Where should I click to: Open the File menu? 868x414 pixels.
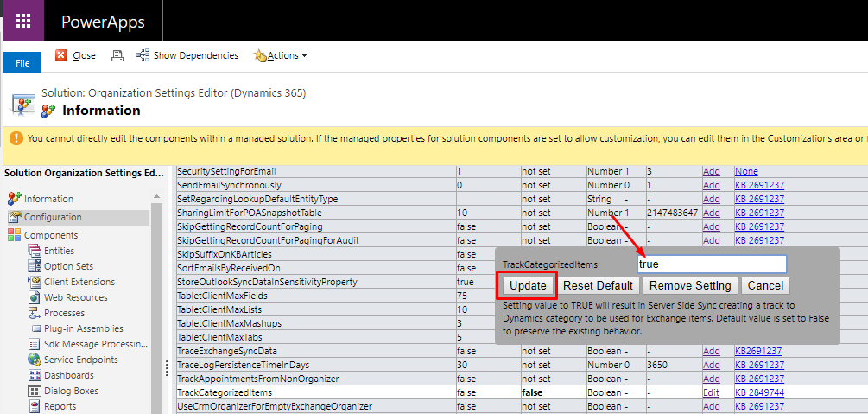pos(22,62)
